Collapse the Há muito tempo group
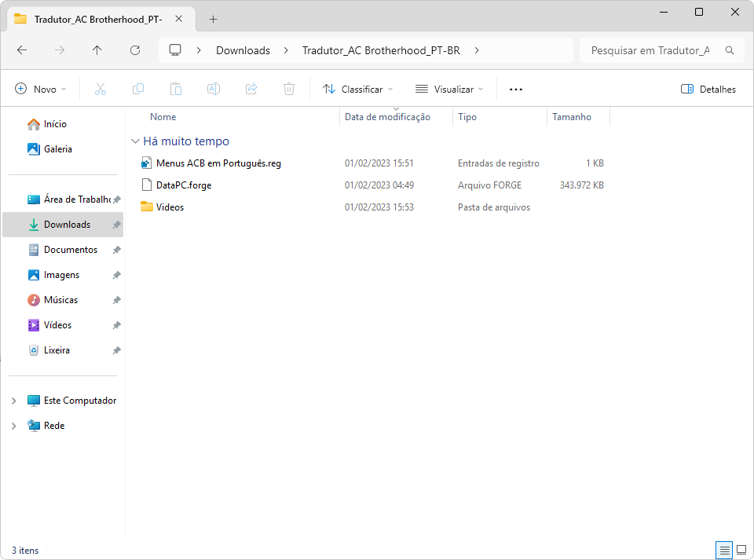The width and height of the screenshot is (754, 560). (135, 141)
